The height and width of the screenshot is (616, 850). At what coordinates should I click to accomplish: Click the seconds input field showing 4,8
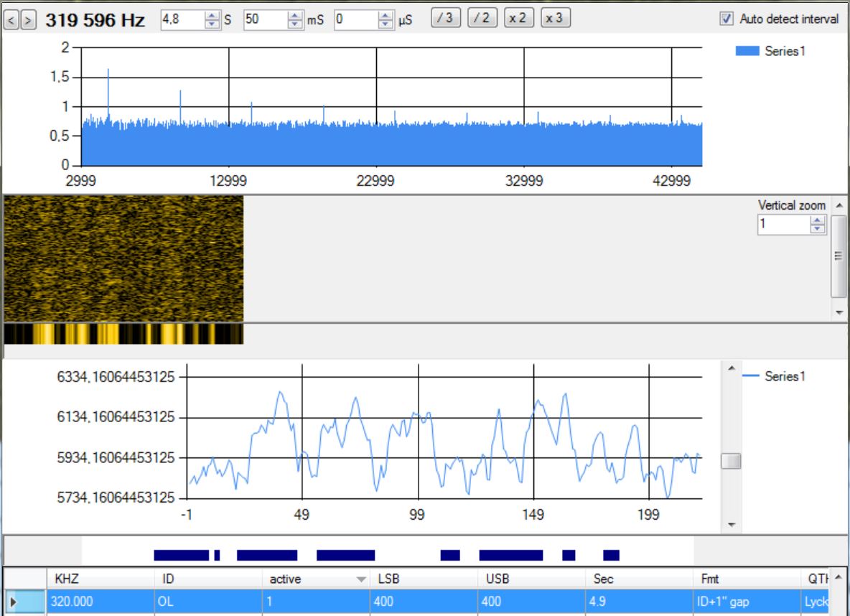point(182,20)
